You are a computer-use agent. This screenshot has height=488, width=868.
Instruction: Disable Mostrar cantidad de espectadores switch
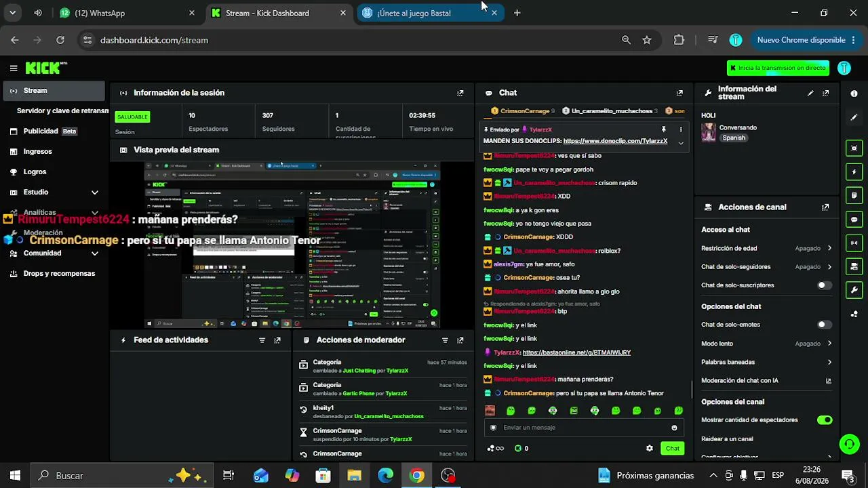tap(825, 420)
